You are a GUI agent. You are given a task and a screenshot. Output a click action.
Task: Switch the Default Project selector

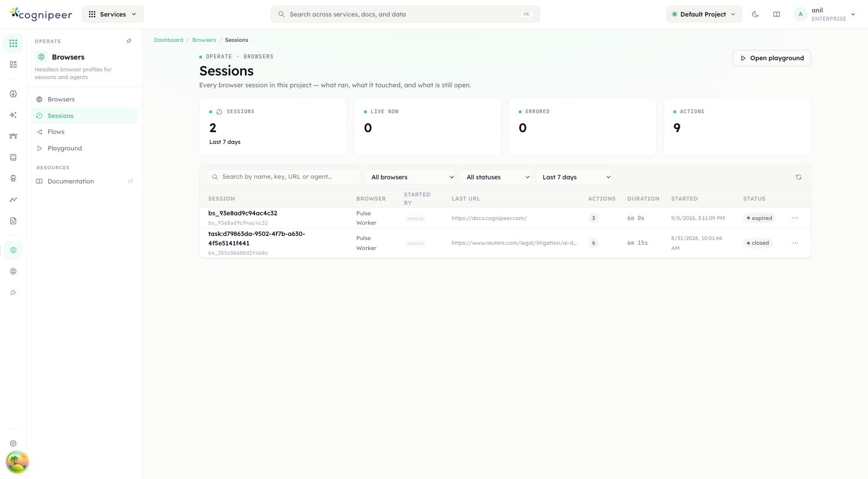704,14
